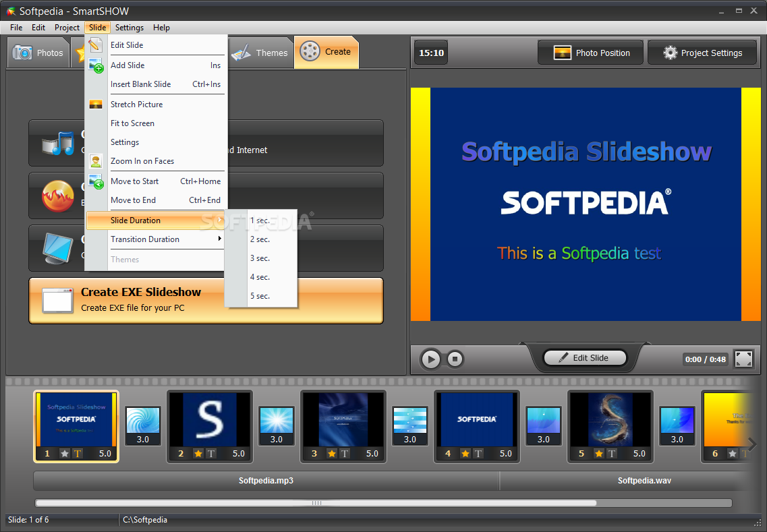Set slide duration to 2 sec.
Image resolution: width=767 pixels, height=532 pixels.
tap(260, 239)
